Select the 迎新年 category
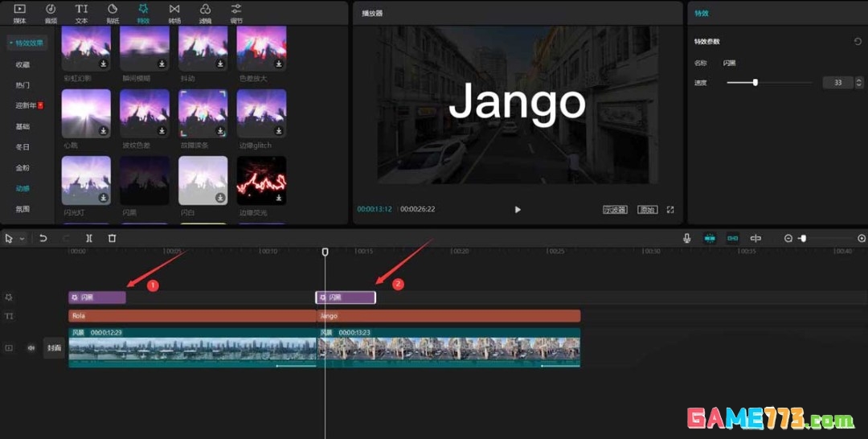Screen dimensions: 868x439 click(30, 105)
